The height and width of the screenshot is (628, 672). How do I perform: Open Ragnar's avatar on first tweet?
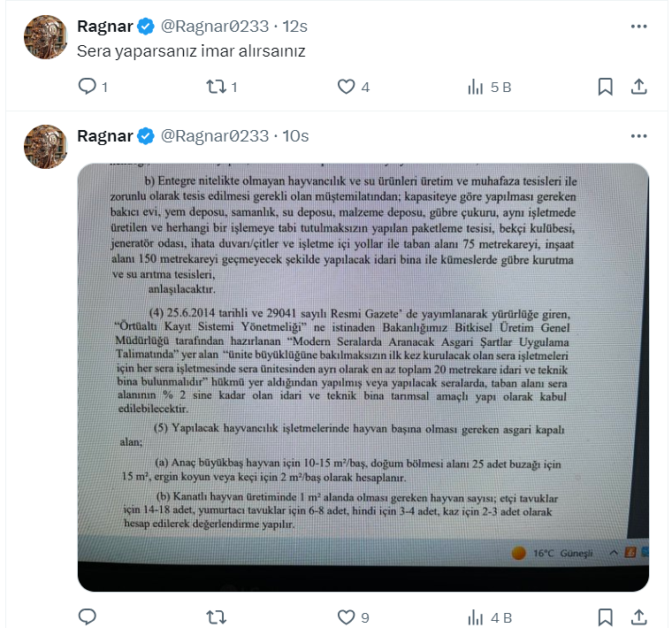coord(45,37)
